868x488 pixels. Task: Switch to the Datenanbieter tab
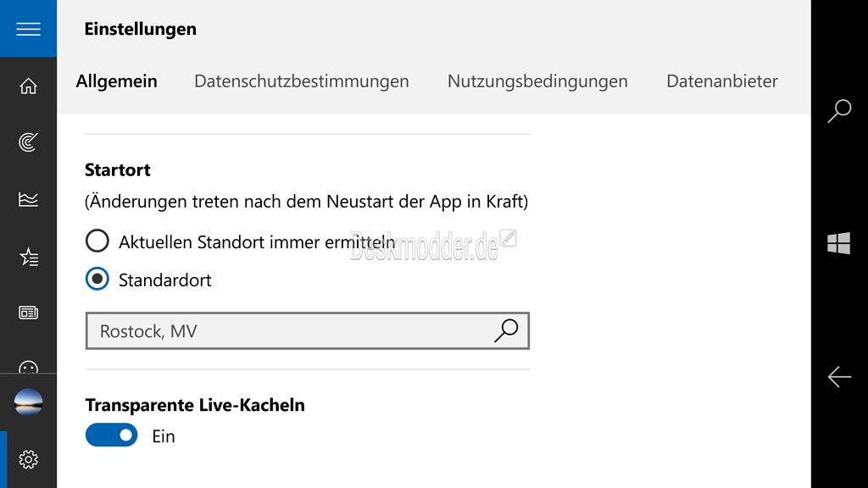click(721, 81)
